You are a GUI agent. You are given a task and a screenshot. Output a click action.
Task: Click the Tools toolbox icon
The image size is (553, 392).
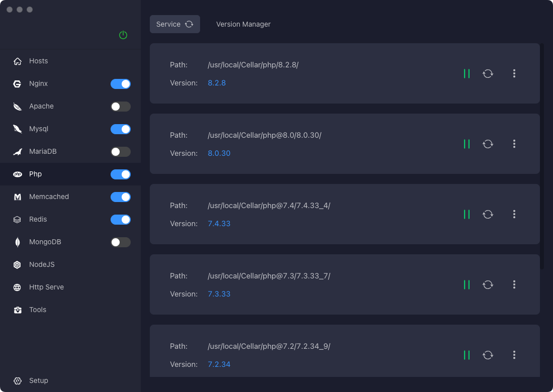coord(17,310)
